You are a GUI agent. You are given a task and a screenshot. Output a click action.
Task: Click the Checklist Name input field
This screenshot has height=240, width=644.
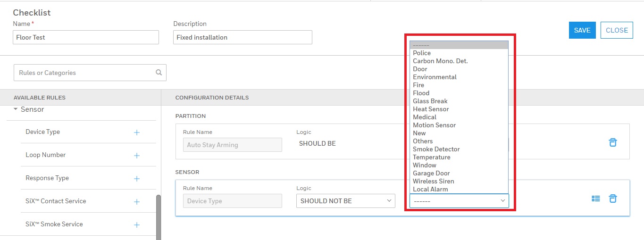click(x=85, y=37)
